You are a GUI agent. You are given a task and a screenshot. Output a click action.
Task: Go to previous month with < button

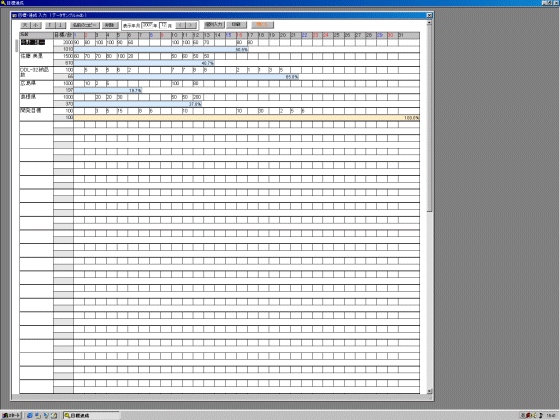180,25
